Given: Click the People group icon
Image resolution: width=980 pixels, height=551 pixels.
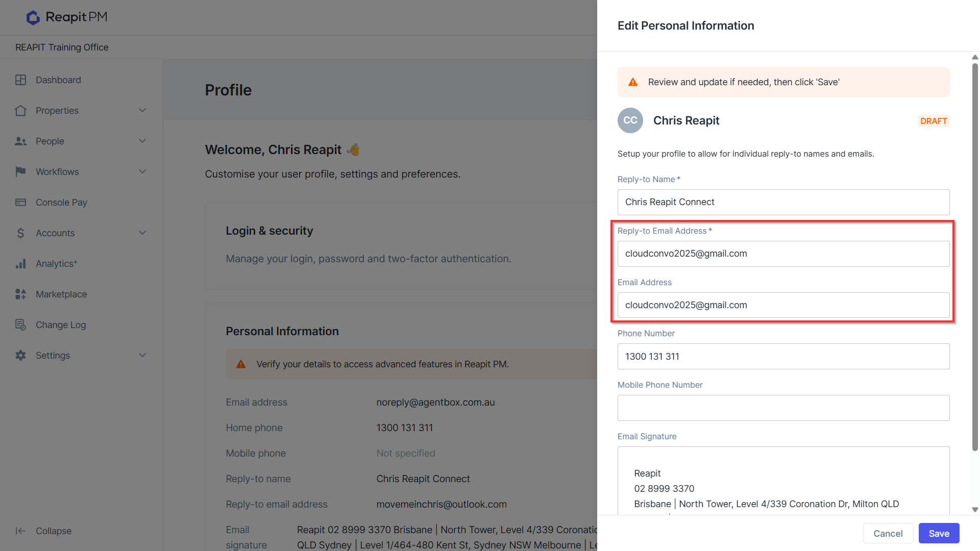Looking at the screenshot, I should pyautogui.click(x=20, y=141).
